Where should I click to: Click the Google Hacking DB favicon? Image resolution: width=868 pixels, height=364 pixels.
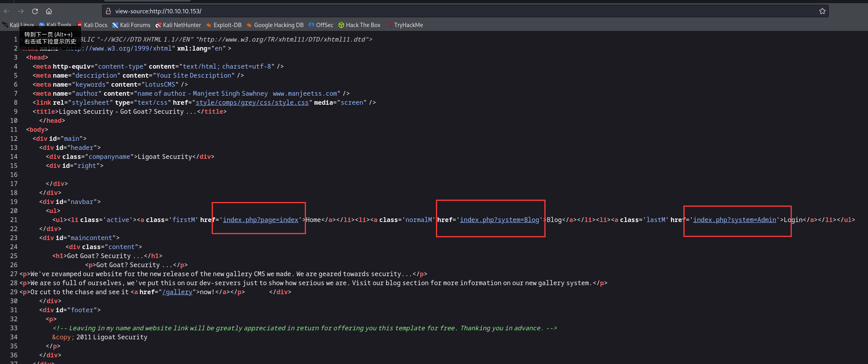(x=249, y=25)
